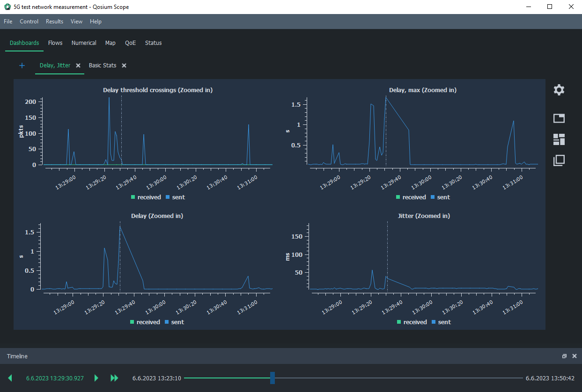Close the Delay, Jitter dashboard tab
The height and width of the screenshot is (392, 582).
coord(78,65)
